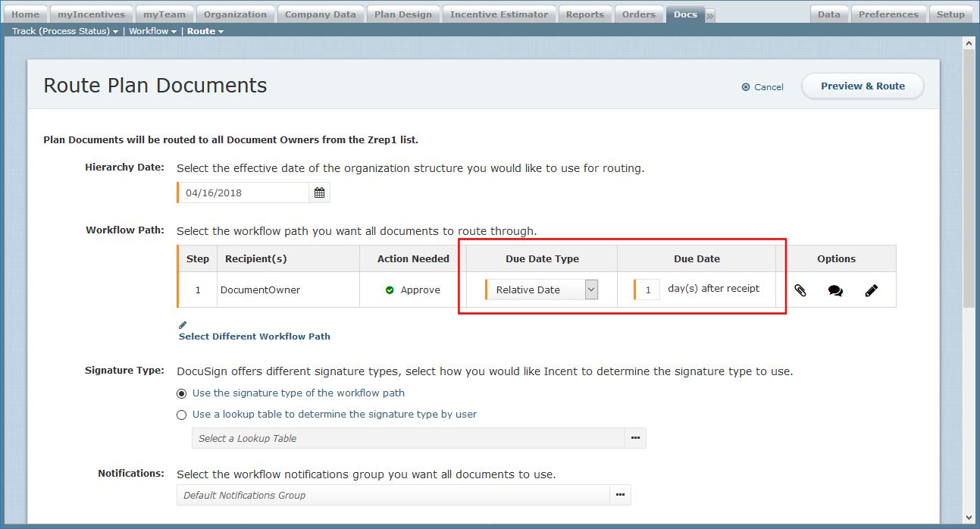Click the paperclip attachment icon

(800, 290)
